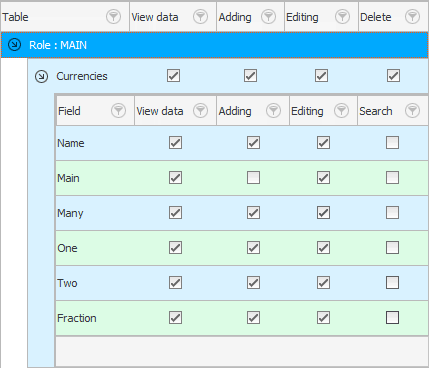Open filter icon in Field column header
This screenshot has width=429, height=368.
tap(118, 110)
